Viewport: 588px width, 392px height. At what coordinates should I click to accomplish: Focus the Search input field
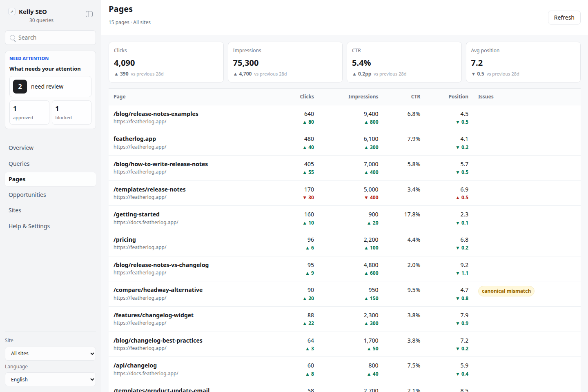50,38
